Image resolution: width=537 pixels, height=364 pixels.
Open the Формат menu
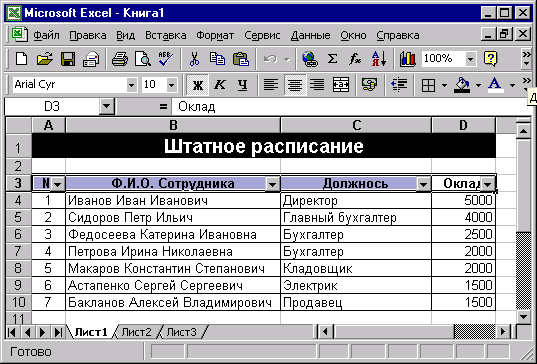point(215,35)
